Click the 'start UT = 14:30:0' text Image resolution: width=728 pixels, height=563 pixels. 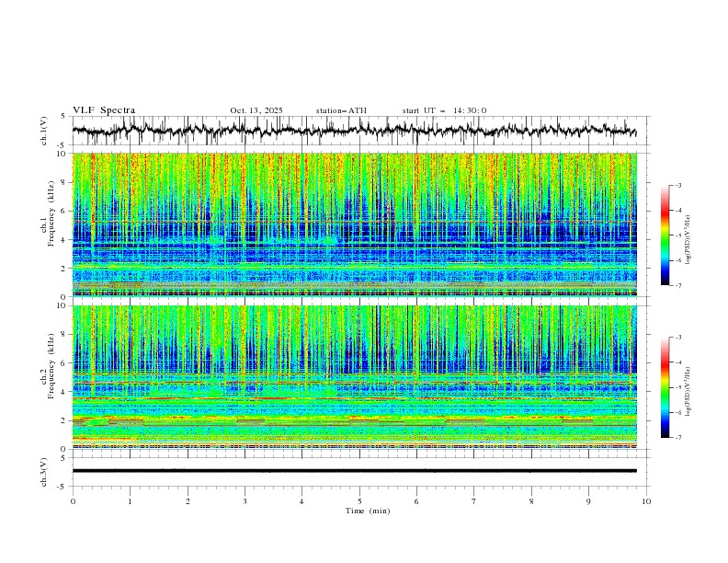[444, 110]
